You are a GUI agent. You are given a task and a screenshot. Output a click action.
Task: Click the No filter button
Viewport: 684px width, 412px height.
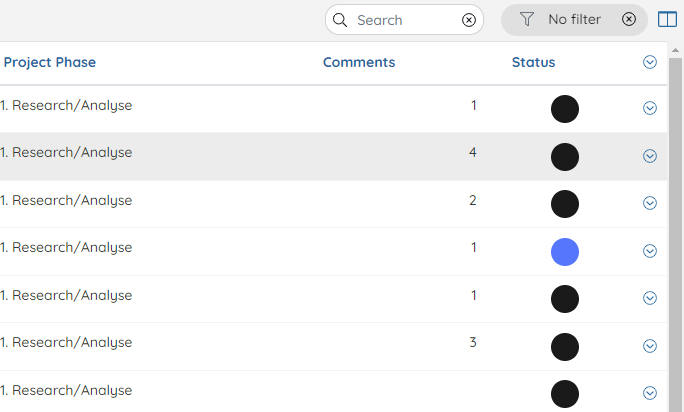click(574, 20)
